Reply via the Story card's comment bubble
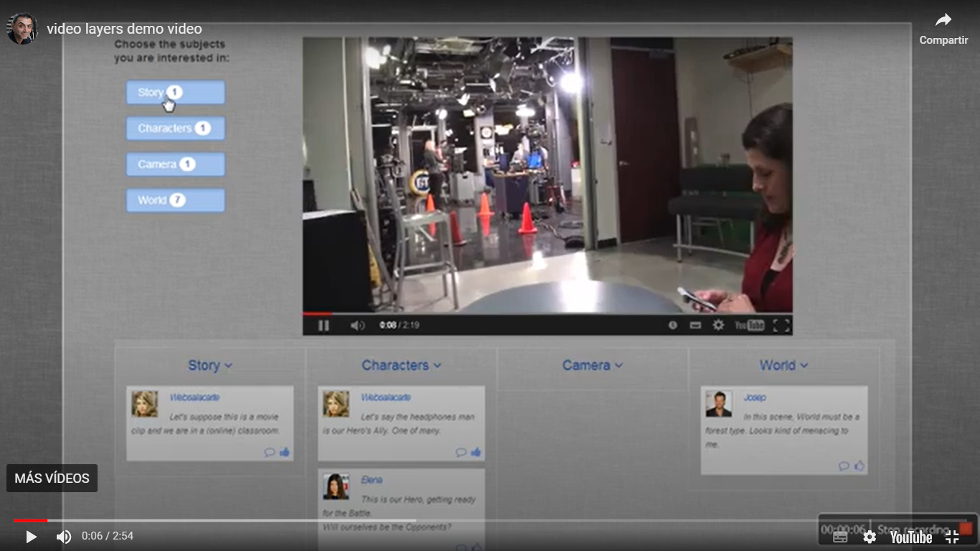980x551 pixels. [x=270, y=452]
